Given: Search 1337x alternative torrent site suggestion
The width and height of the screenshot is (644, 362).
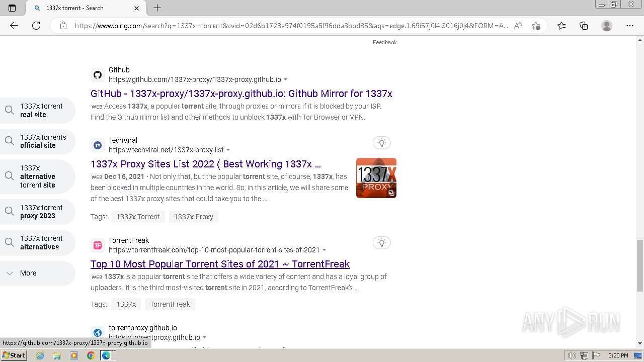Looking at the screenshot, I should click(37, 176).
